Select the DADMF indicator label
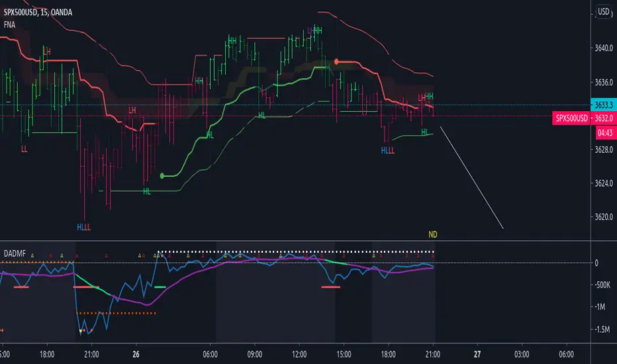This screenshot has height=364, width=617. (15, 253)
